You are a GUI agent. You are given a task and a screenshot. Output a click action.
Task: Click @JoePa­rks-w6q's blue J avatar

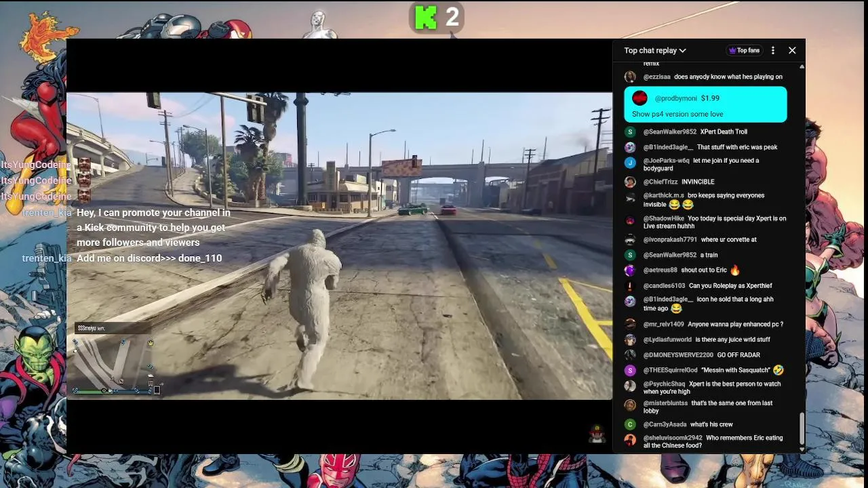point(630,163)
